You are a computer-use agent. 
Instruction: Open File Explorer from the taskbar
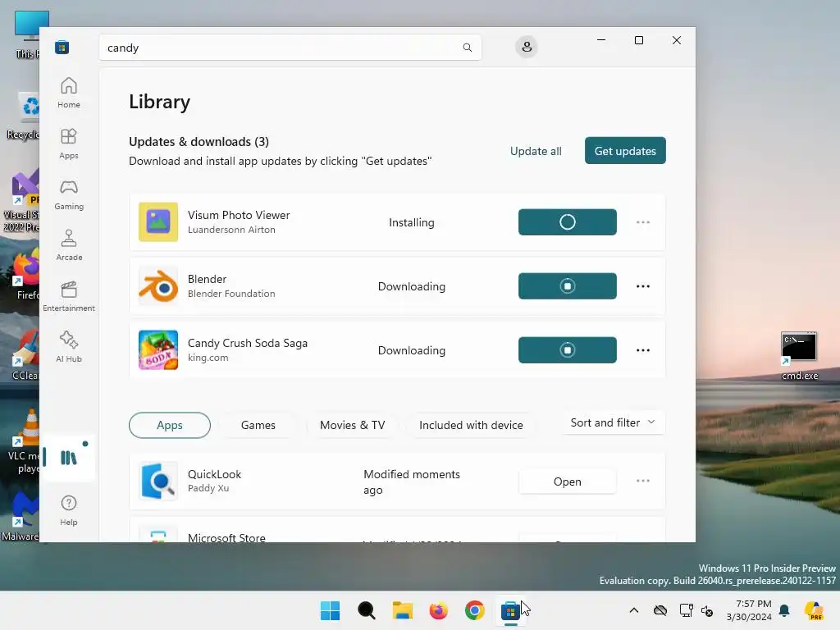point(402,610)
